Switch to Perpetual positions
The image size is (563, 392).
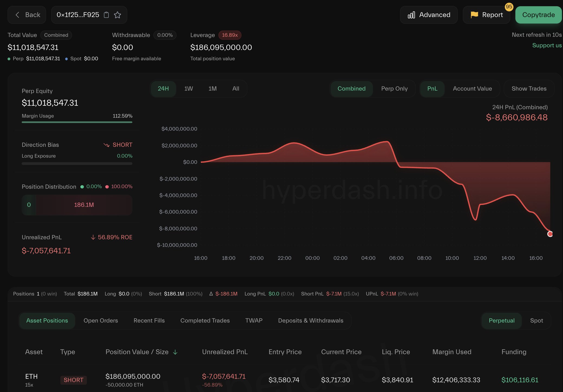[502, 321]
